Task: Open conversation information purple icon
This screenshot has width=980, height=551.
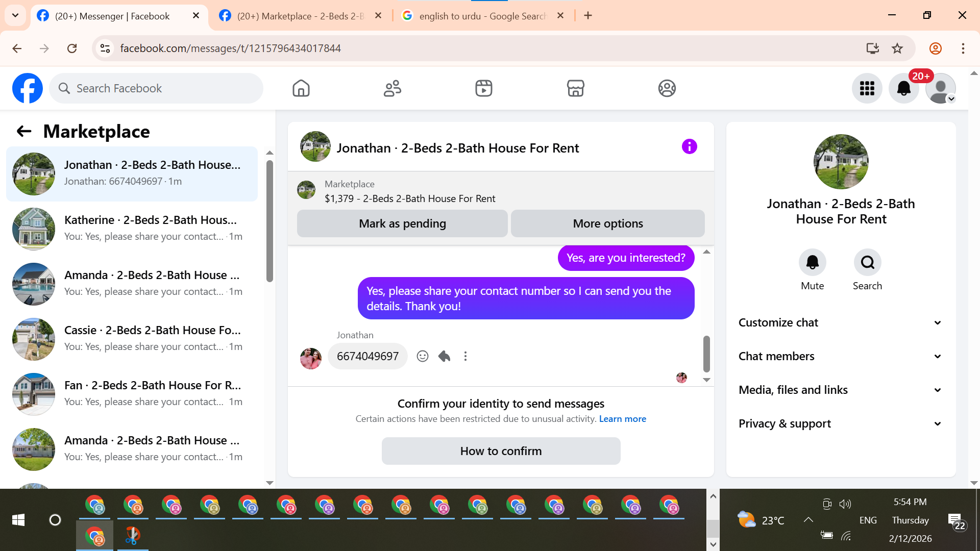Action: coord(689,147)
